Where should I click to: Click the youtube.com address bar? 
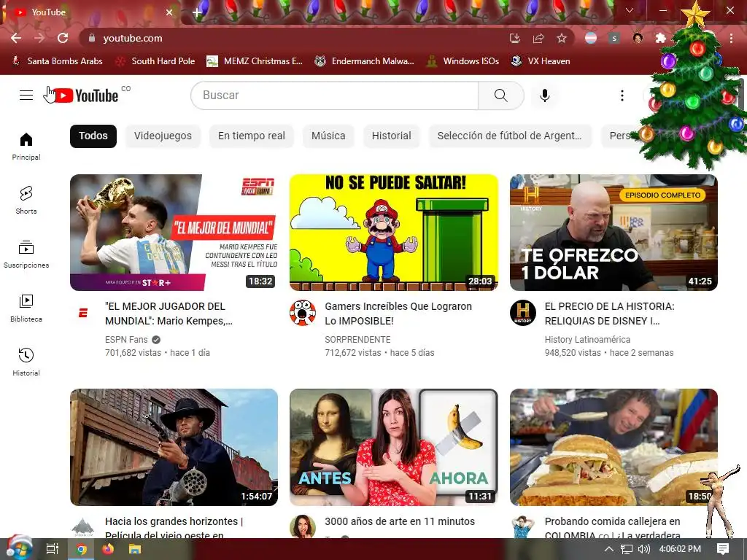click(295, 38)
